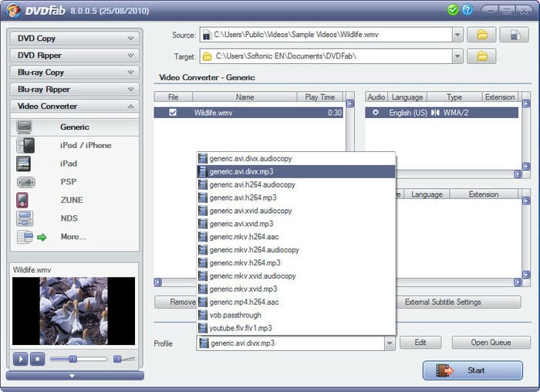Play the Wildlife.wmv preview
The image size is (540, 392).
pos(20,360)
